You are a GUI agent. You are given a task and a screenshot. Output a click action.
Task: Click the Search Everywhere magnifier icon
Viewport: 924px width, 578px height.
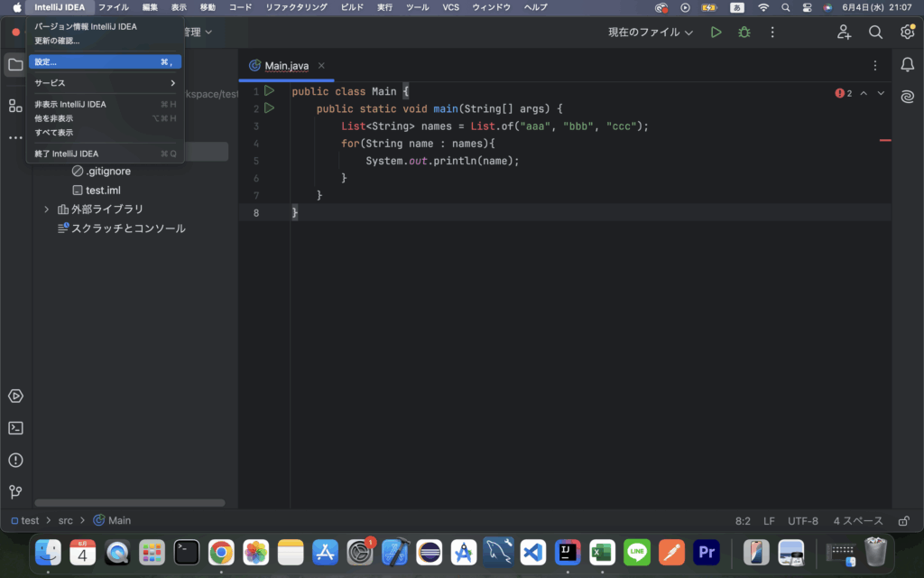(875, 33)
